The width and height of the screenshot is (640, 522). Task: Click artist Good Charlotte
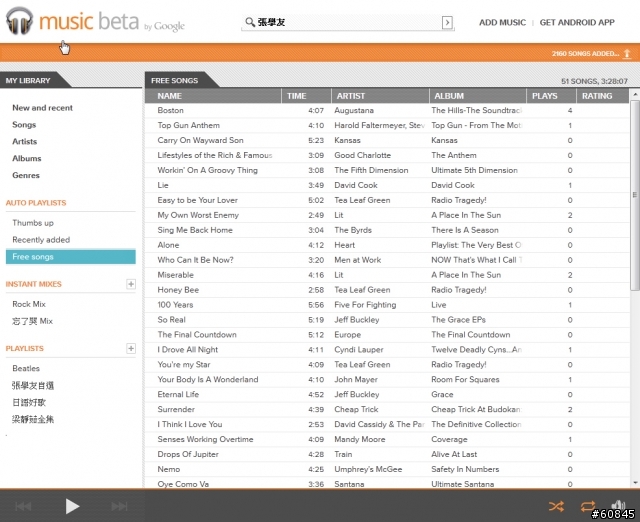(x=362, y=155)
